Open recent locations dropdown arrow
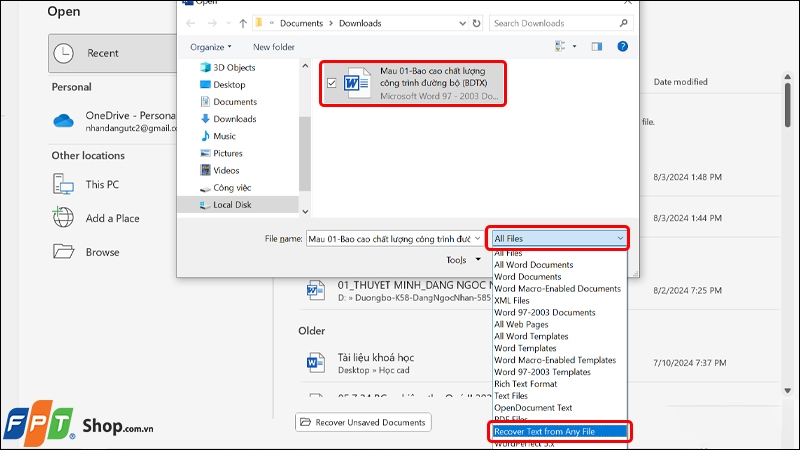This screenshot has height=450, width=800. (228, 23)
